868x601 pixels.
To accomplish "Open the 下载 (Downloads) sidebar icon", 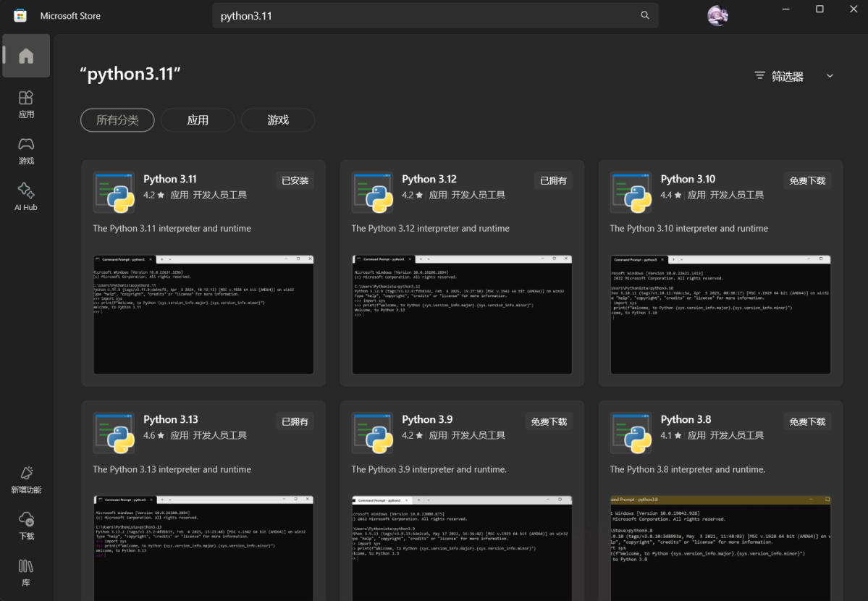I will tap(26, 526).
